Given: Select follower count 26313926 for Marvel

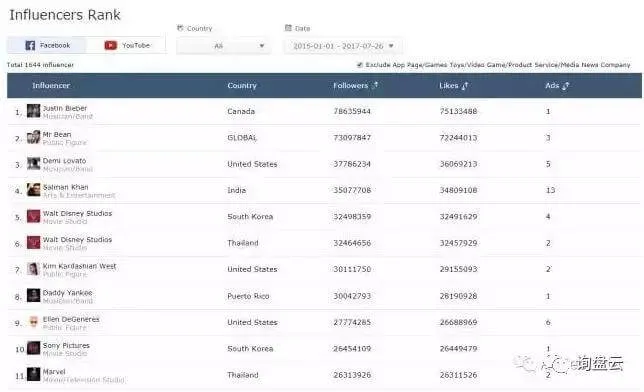Looking at the screenshot, I should (x=352, y=375).
